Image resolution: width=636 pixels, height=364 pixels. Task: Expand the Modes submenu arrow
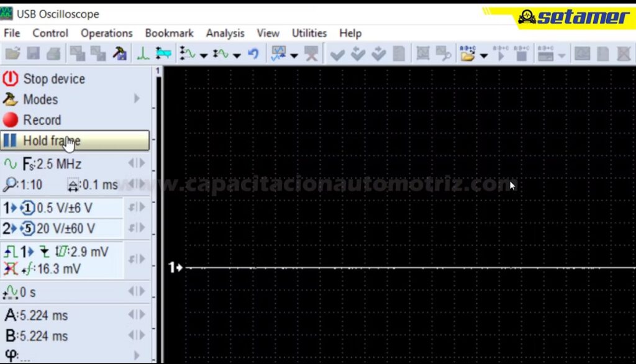pos(137,99)
